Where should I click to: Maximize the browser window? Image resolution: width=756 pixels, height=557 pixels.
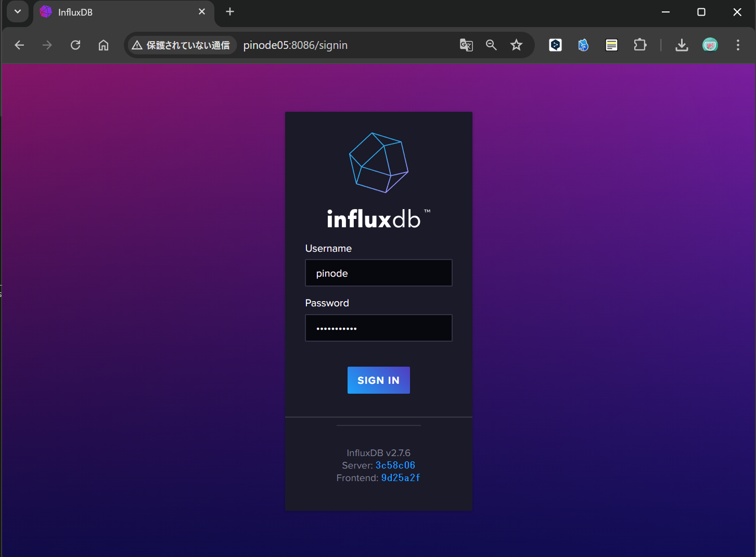coord(701,11)
